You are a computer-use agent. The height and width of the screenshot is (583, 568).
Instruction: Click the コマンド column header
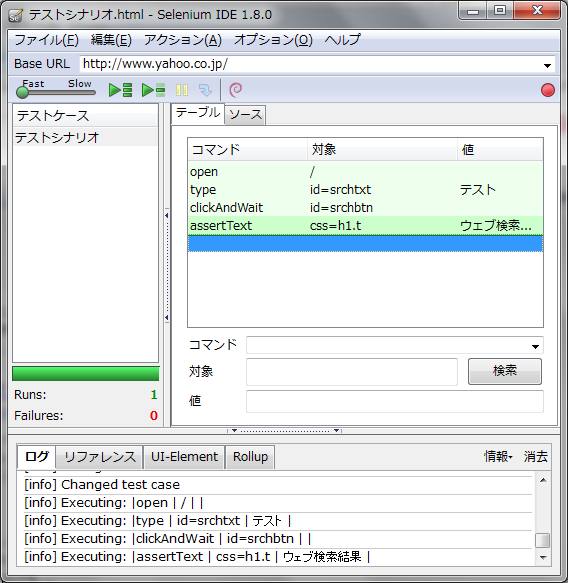[x=248, y=149]
